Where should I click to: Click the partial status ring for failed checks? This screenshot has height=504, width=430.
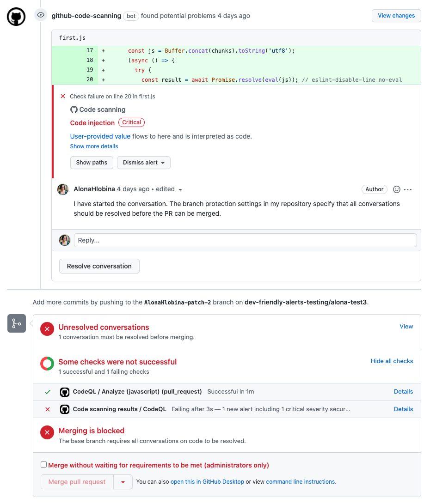pos(47,364)
